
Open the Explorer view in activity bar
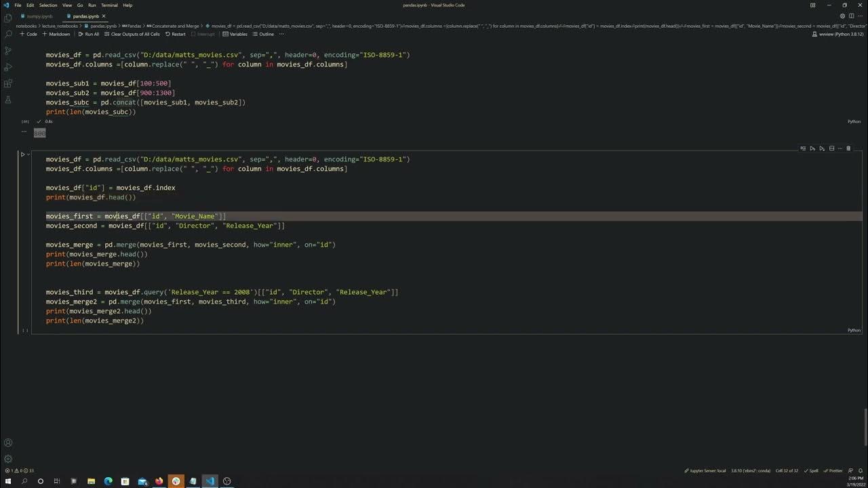8,18
